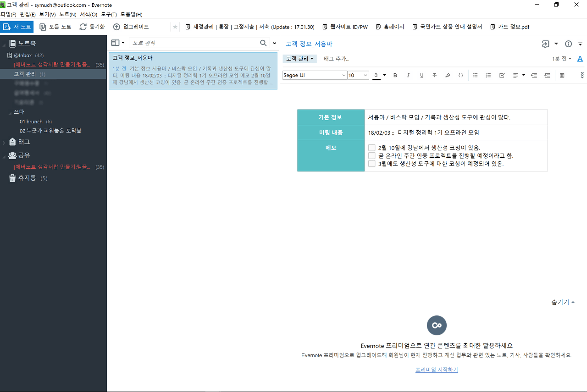This screenshot has height=392, width=587.
Task: Open the 카드 정보.pdf shortcut
Action: [x=510, y=27]
